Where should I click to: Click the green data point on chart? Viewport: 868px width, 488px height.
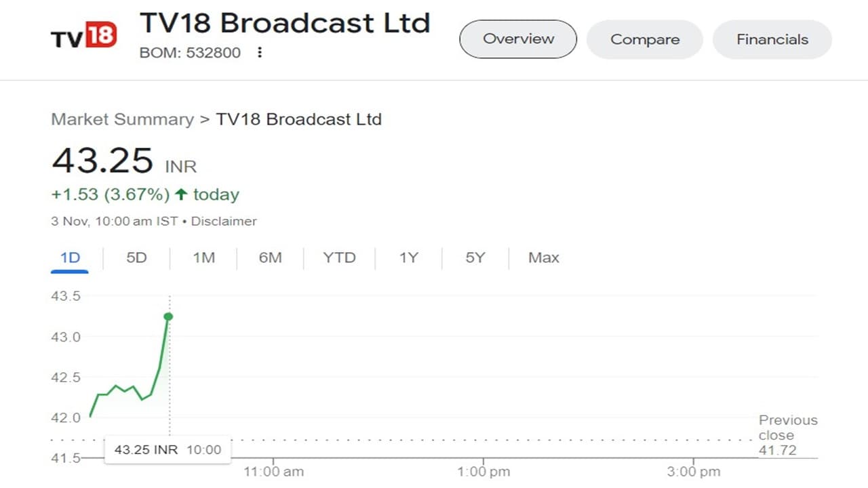(168, 317)
